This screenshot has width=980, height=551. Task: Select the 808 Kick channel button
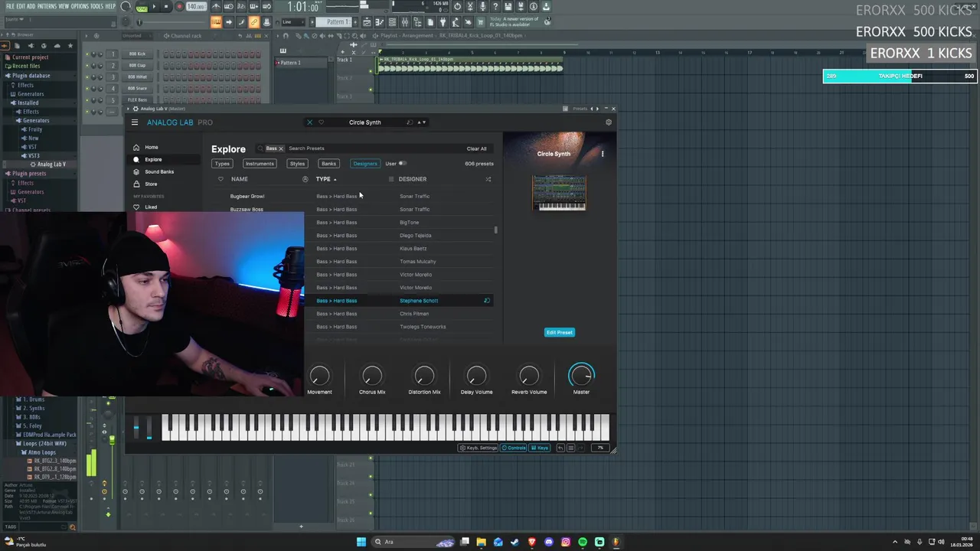[137, 54]
